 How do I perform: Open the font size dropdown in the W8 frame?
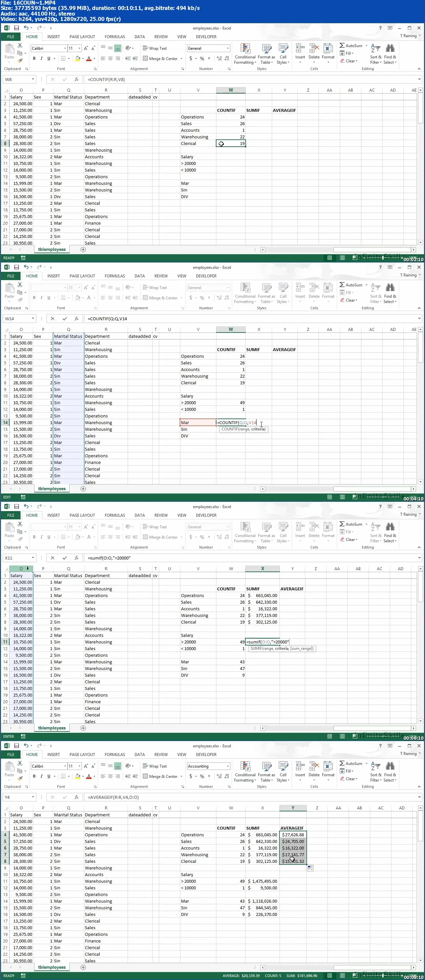(80, 48)
